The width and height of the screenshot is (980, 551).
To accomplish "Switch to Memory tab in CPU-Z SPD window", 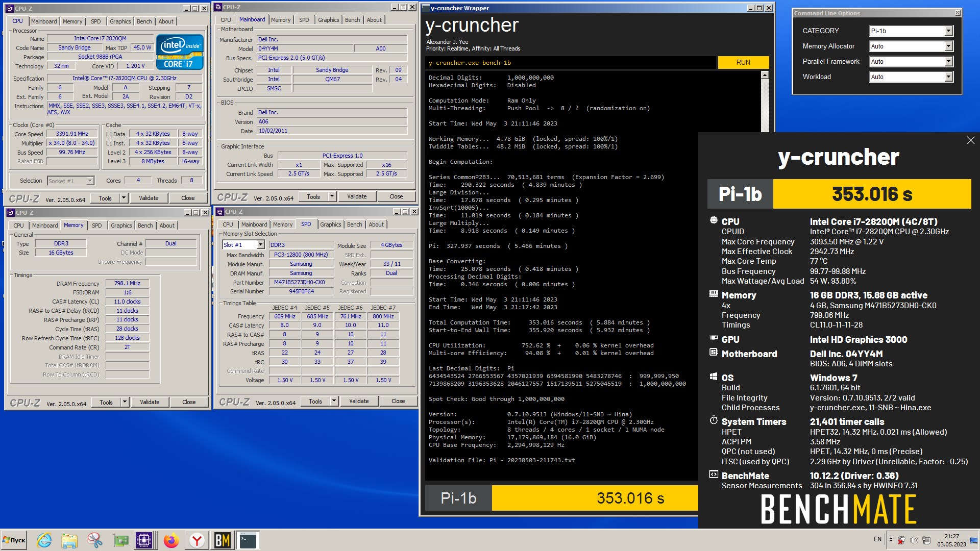I will click(283, 224).
